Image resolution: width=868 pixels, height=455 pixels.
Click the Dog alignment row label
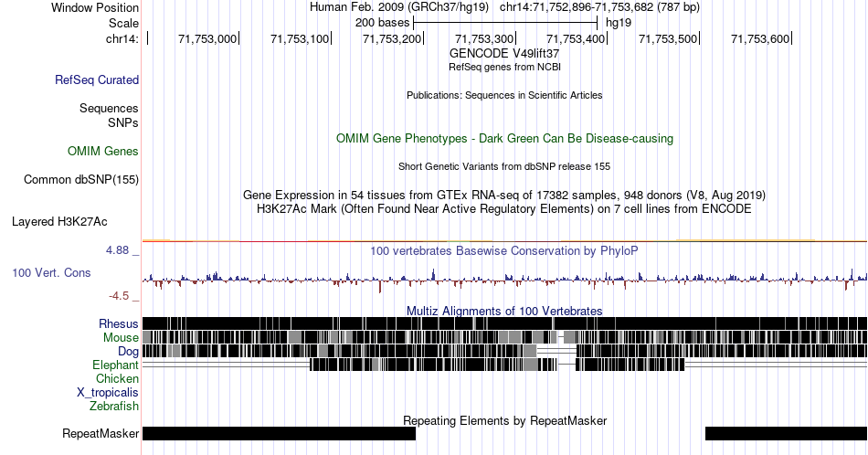click(x=128, y=352)
